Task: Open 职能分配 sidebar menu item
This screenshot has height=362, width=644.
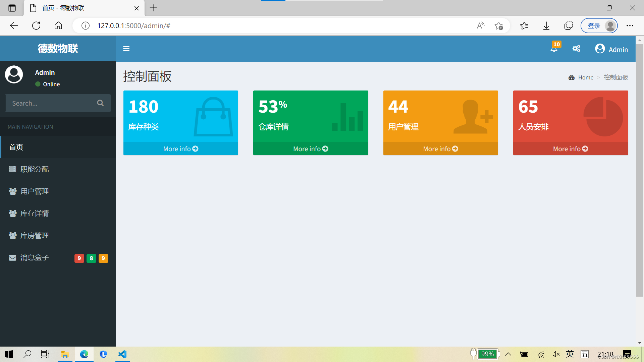Action: tap(35, 169)
